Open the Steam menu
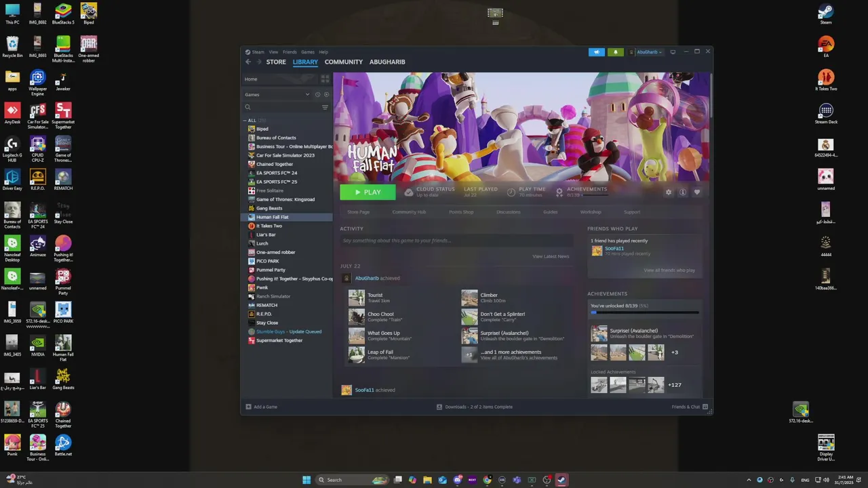This screenshot has width=868, height=488. [x=258, y=52]
